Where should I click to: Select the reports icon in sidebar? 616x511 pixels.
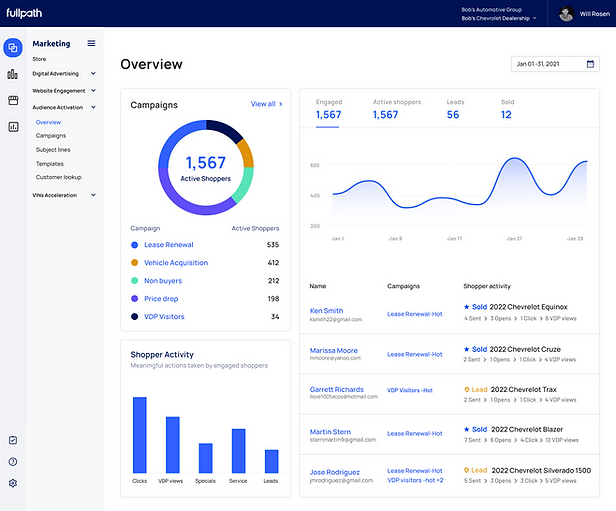coord(13,126)
